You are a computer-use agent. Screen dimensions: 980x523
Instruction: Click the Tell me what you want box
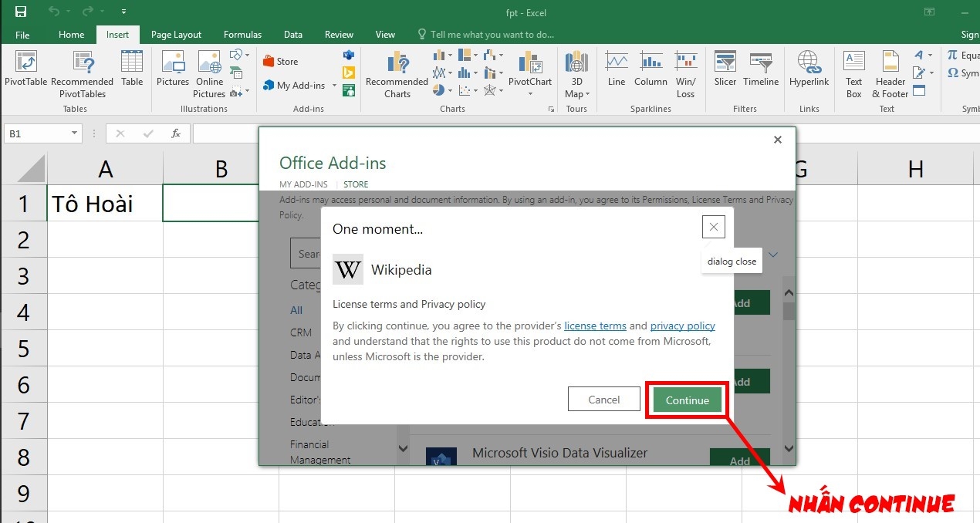(485, 35)
